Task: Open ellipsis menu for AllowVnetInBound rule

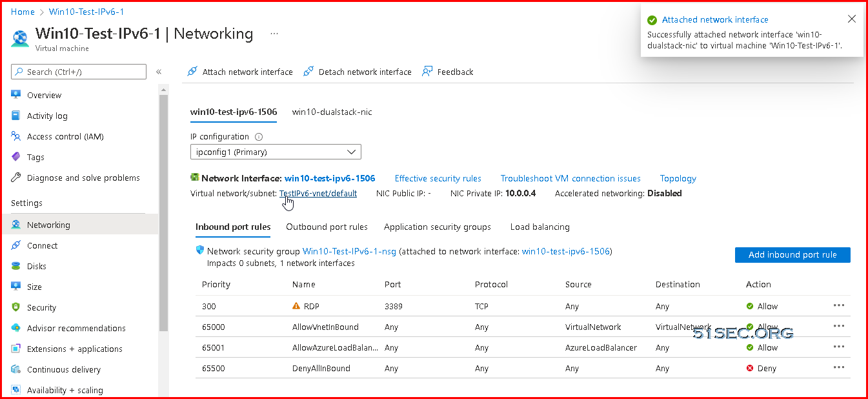Action: click(839, 326)
